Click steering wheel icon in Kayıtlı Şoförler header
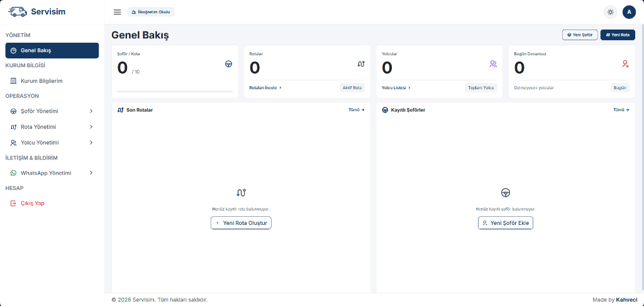The height and width of the screenshot is (306, 644). (385, 110)
